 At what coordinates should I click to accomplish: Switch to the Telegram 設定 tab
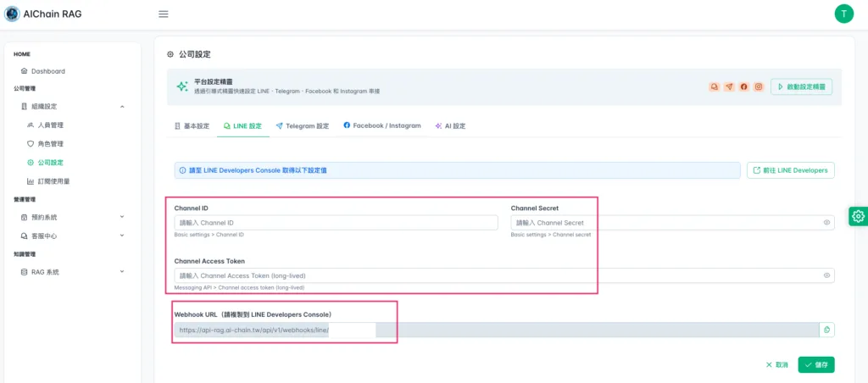click(303, 126)
